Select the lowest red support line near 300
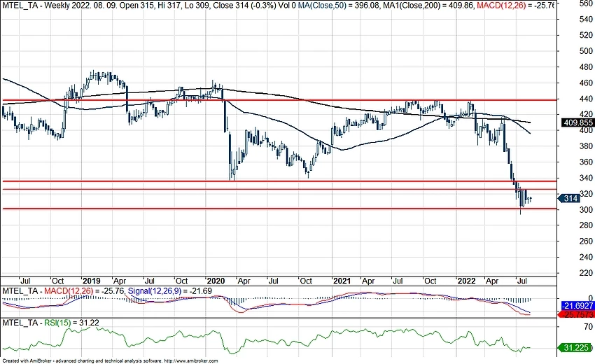The image size is (595, 364). pos(280,209)
